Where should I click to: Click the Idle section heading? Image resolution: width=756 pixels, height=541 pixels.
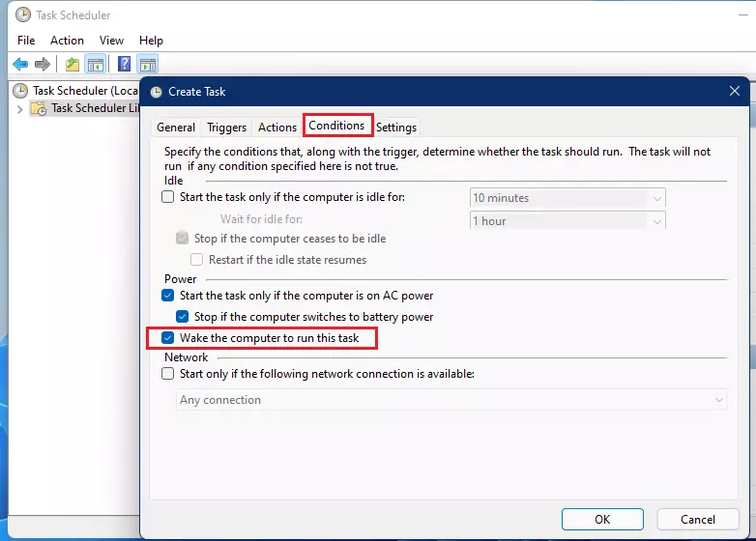pos(174,181)
